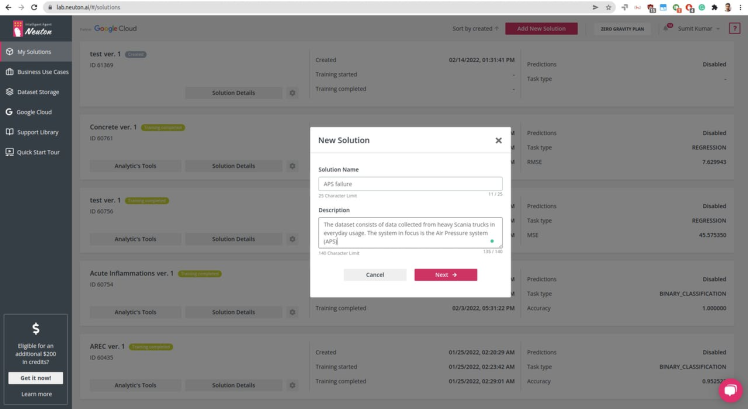Screen dimensions: 748x409
Task: Click the AREC ver. 1 title
Action: pyautogui.click(x=107, y=346)
